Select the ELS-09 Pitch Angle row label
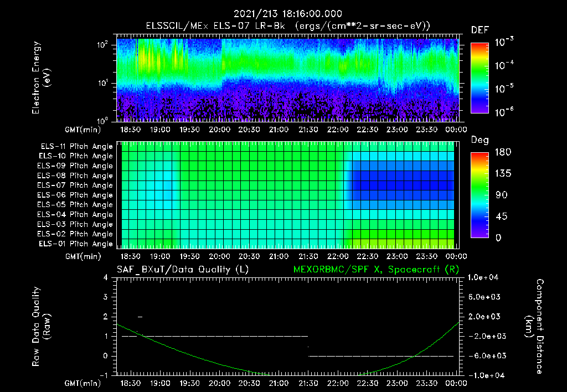Viewport: 567px width, 392px height. 75,166
